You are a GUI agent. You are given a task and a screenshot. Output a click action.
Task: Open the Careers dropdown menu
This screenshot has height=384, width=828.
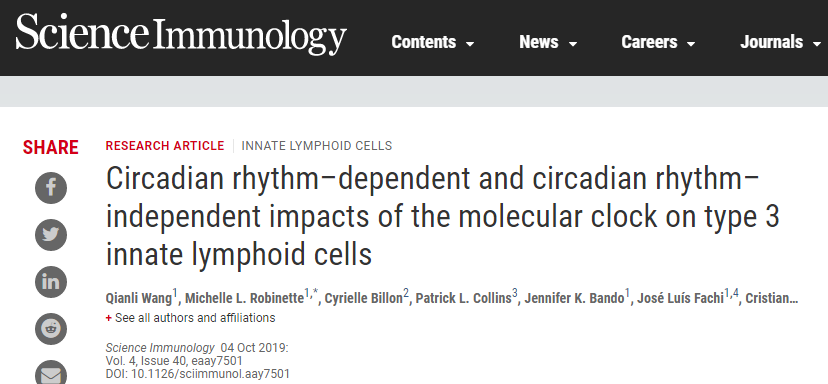tap(658, 42)
